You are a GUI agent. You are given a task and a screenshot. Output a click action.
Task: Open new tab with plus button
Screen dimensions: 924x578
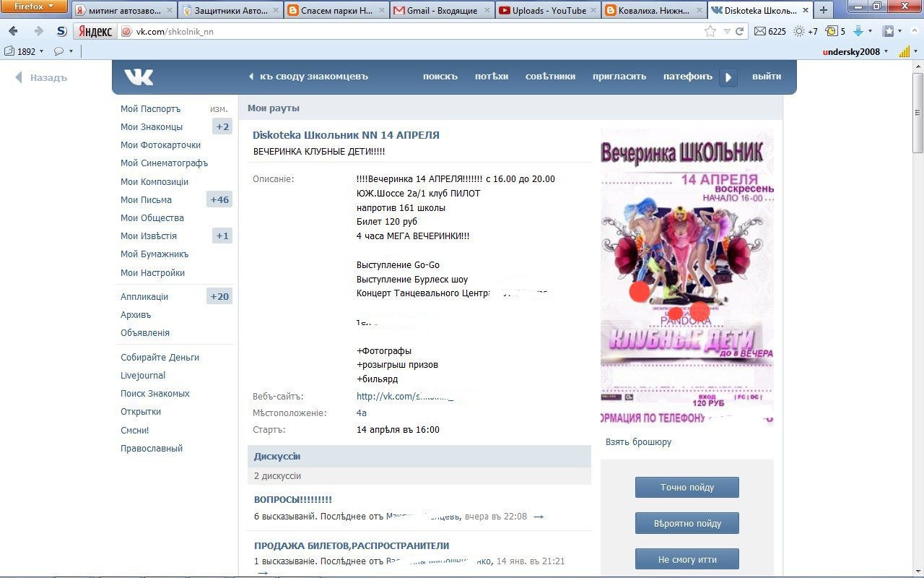tap(823, 10)
